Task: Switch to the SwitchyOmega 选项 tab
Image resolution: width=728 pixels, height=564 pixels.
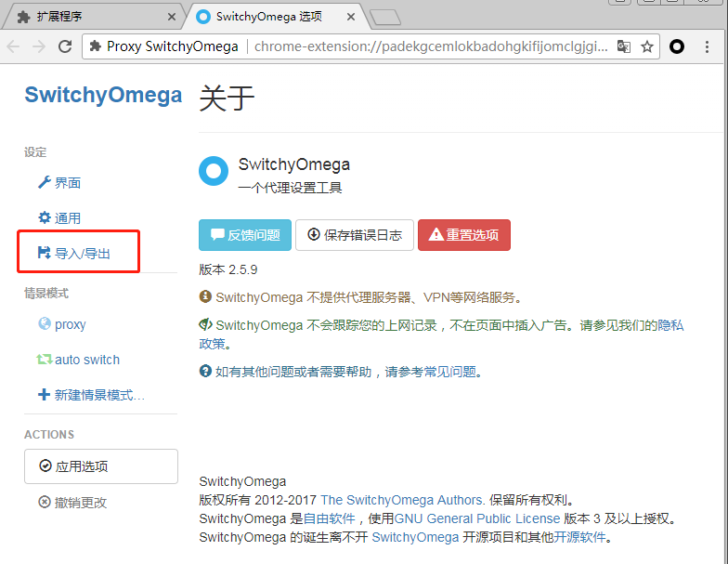Action: coord(276,17)
